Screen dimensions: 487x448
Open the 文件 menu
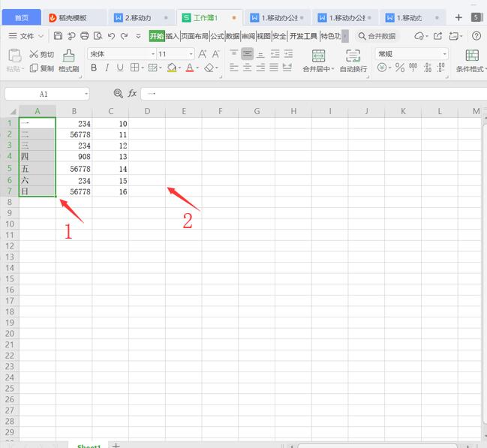pyautogui.click(x=26, y=36)
